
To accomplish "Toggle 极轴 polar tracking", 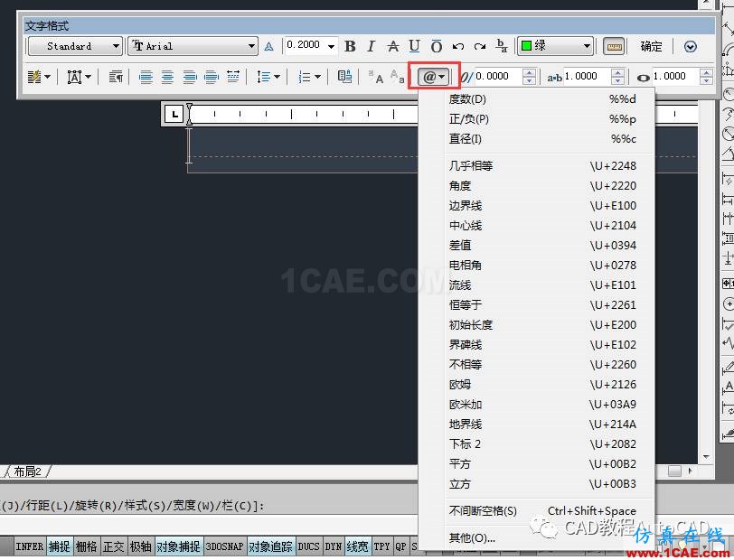I will coord(140,546).
